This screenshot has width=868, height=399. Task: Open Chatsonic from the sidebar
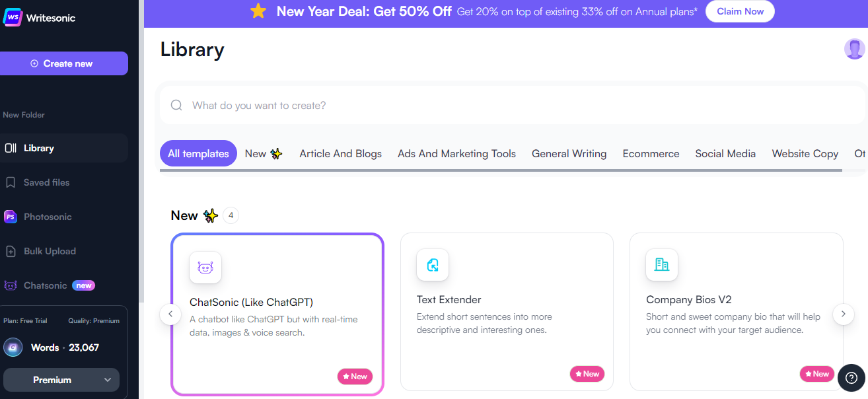point(45,285)
